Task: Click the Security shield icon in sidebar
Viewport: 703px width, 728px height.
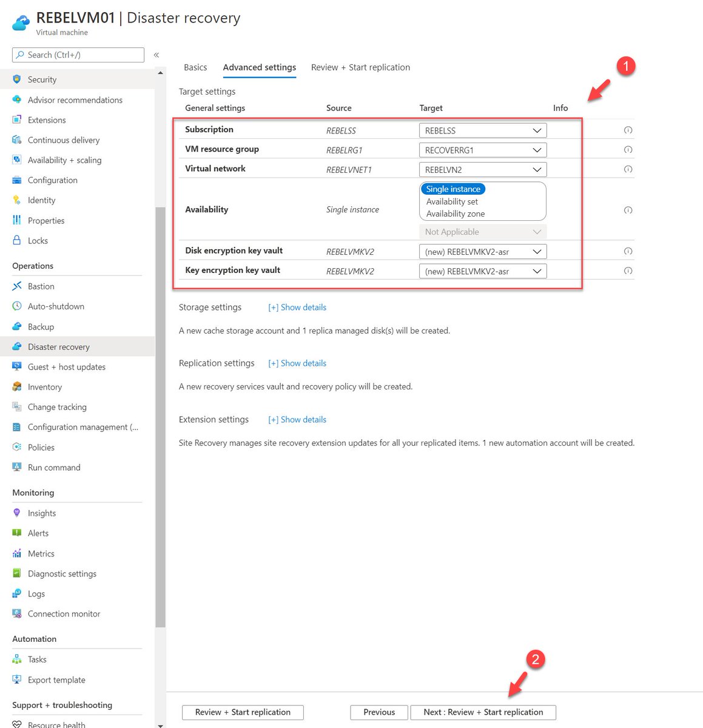Action: [17, 79]
